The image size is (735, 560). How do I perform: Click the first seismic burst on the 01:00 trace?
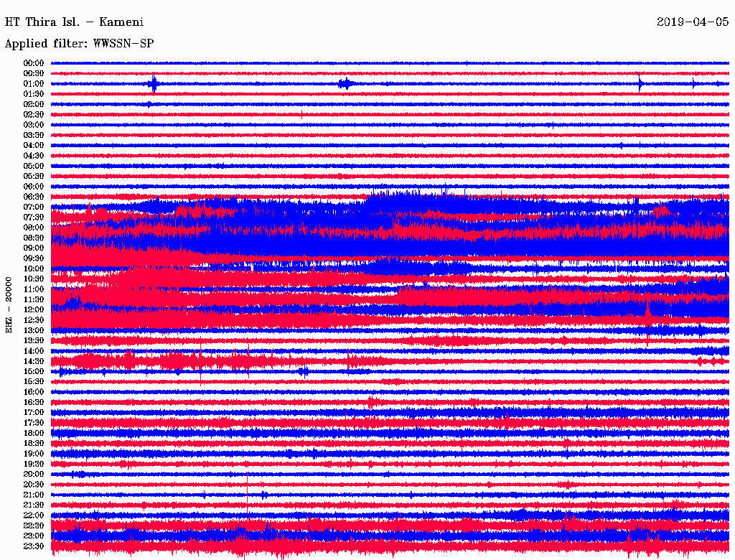pos(153,84)
